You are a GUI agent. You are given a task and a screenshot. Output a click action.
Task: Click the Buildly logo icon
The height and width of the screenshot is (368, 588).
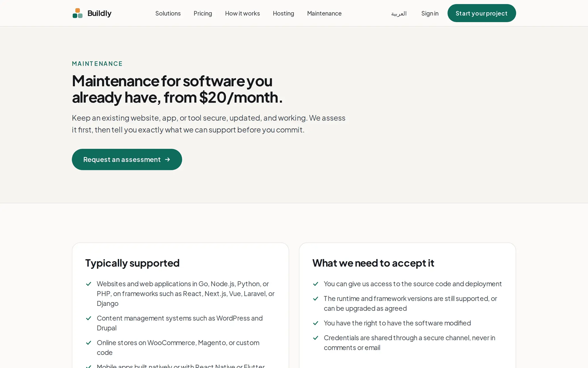tap(78, 13)
